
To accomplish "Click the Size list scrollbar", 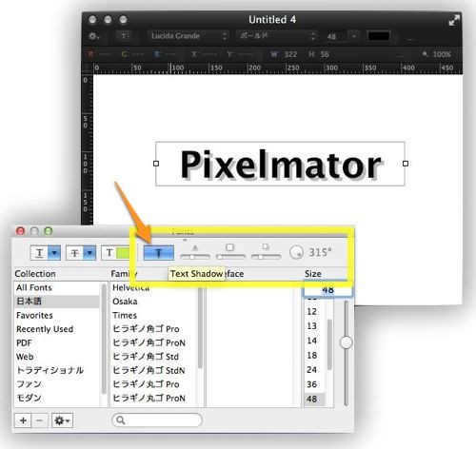I will [x=329, y=344].
